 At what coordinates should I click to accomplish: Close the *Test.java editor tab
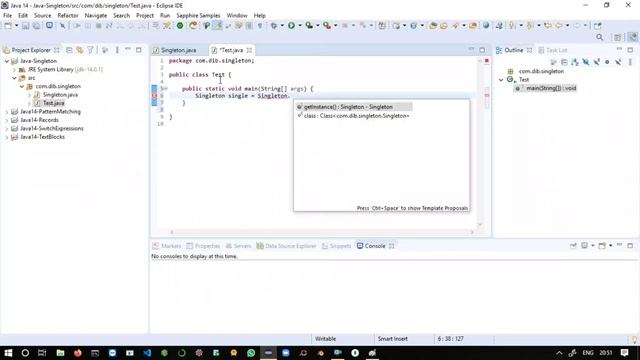coord(249,50)
